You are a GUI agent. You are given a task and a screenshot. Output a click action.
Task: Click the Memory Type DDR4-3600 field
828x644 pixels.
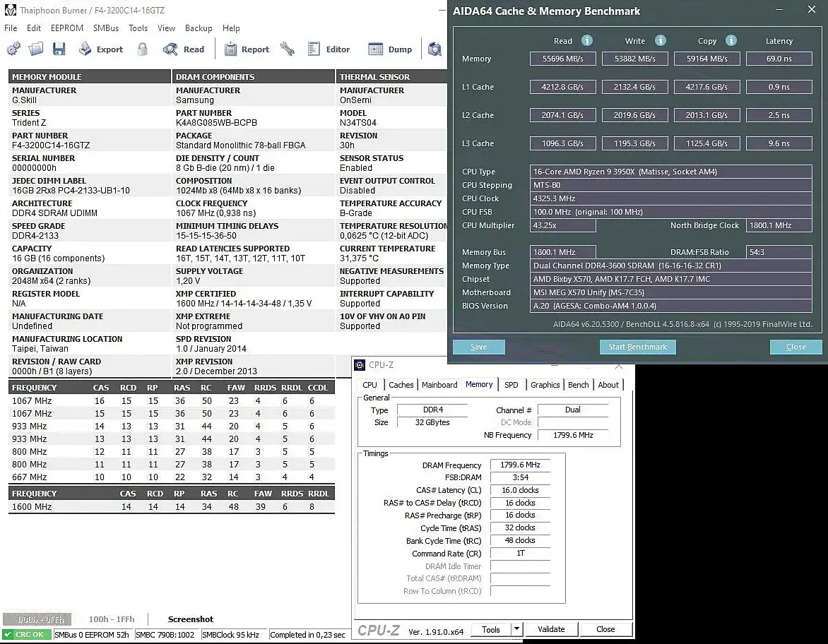[x=670, y=266]
